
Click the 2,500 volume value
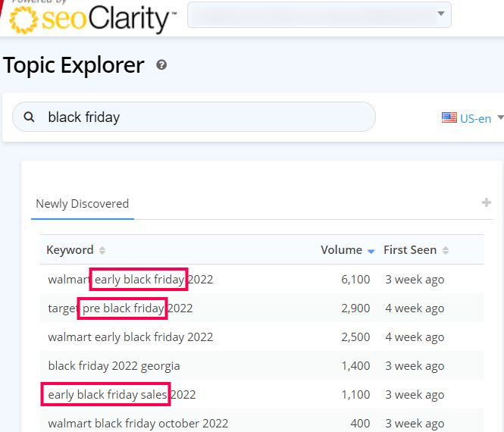[x=355, y=337]
